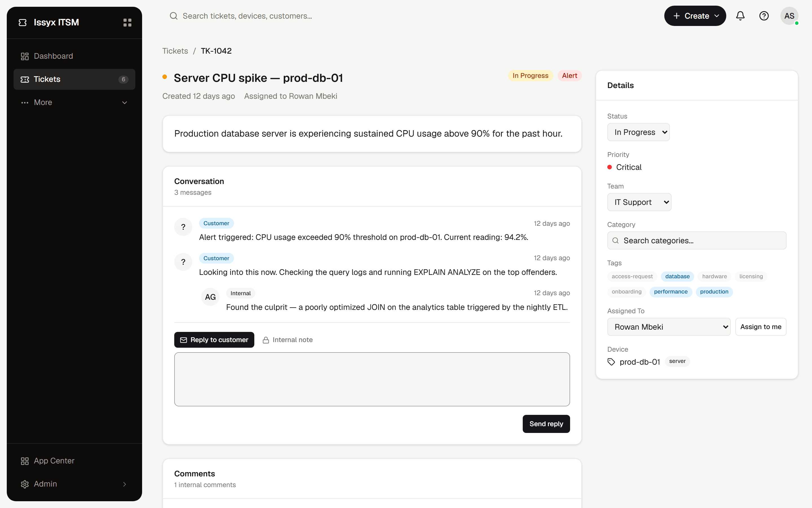Click the Tickets breadcrumb link

pyautogui.click(x=175, y=51)
